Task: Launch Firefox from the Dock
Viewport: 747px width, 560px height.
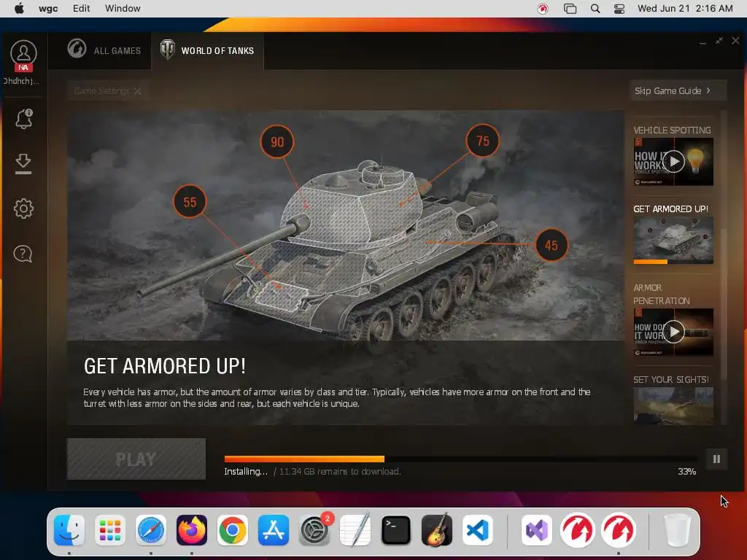Action: coord(192,530)
